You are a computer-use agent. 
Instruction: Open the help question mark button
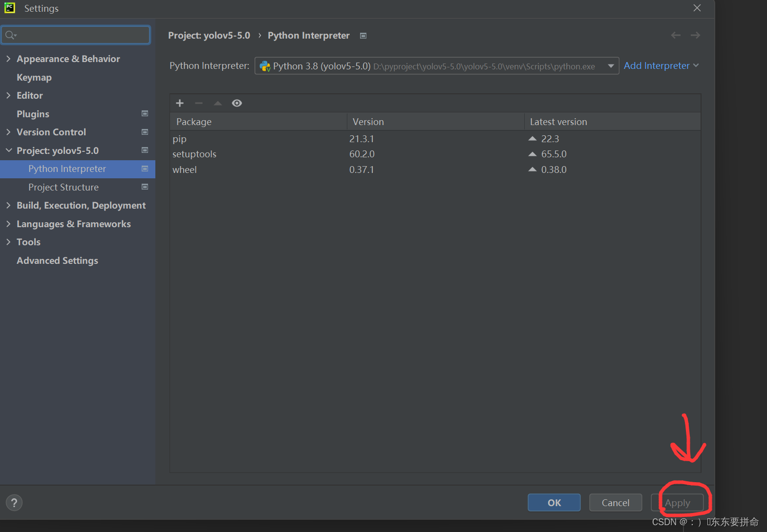coord(14,503)
